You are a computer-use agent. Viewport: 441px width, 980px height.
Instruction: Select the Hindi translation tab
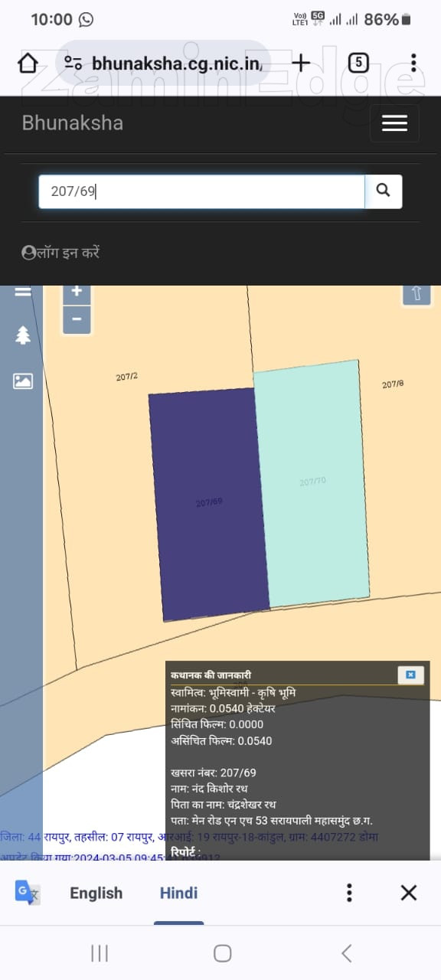179,893
